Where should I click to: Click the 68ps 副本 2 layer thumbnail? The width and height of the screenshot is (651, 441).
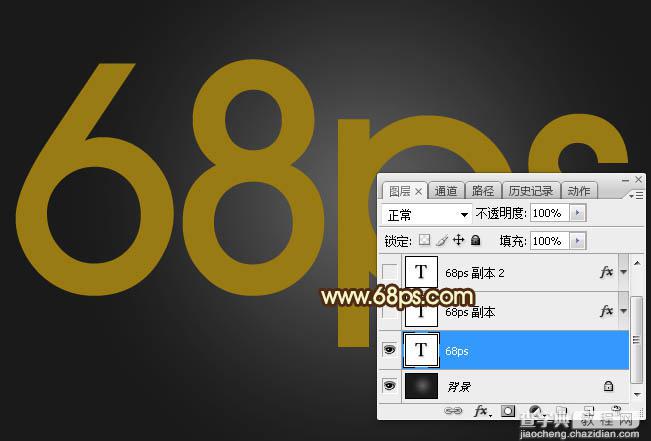421,272
